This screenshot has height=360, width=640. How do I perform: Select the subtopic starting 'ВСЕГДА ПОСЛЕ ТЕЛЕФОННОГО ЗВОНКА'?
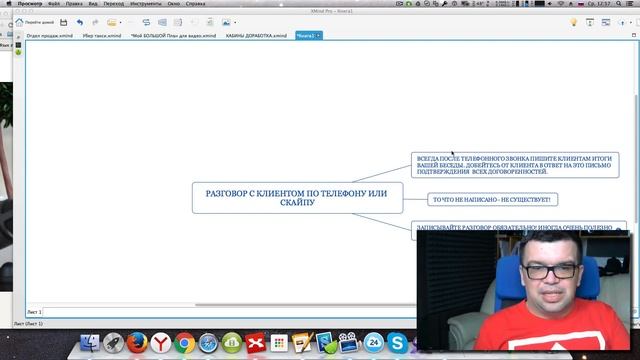515,165
